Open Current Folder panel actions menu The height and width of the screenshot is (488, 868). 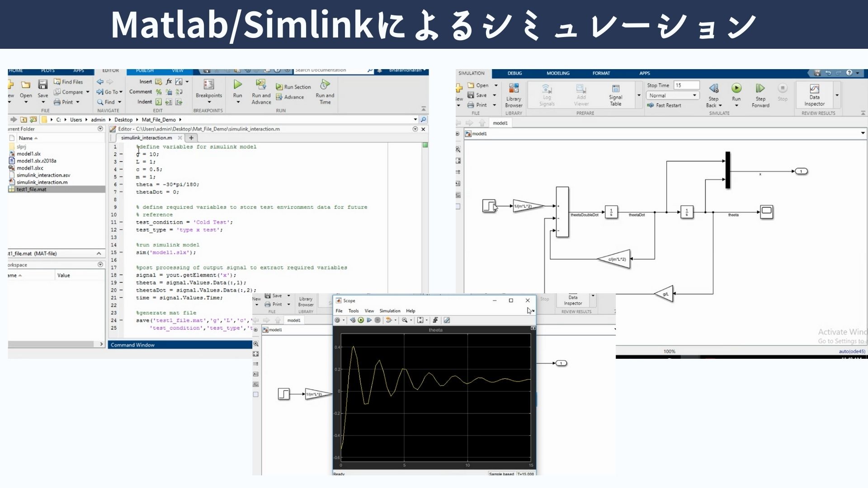[x=100, y=129]
